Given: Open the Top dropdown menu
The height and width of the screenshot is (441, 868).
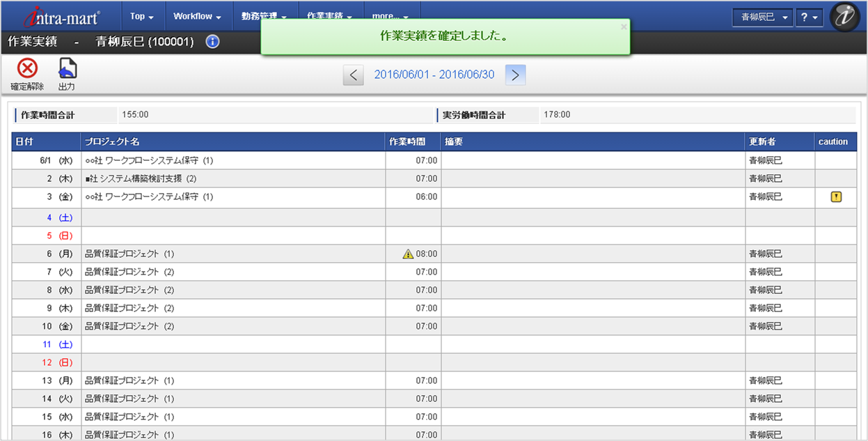Looking at the screenshot, I should click(141, 16).
